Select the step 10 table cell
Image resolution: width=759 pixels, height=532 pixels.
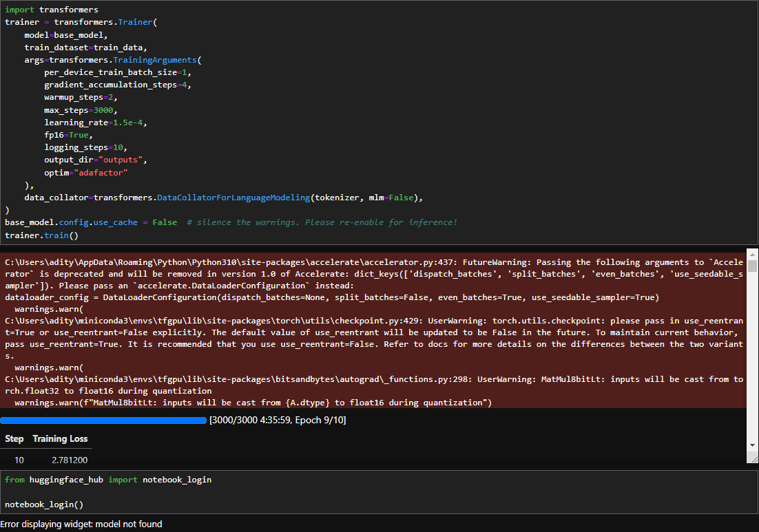point(19,460)
